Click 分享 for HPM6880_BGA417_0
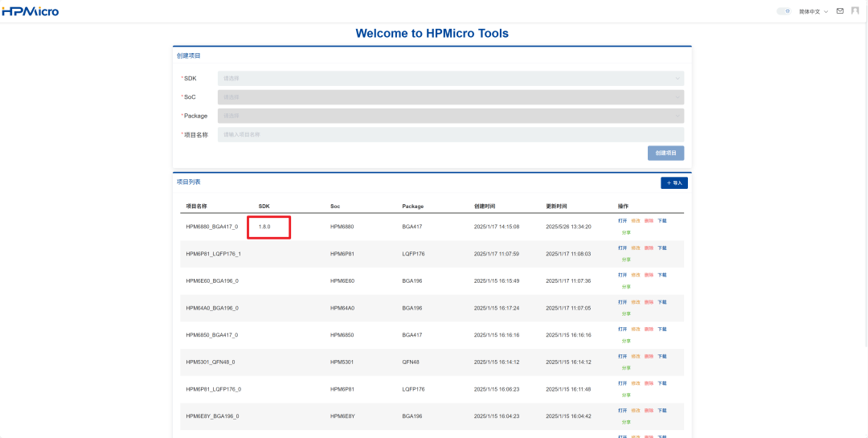Image resolution: width=868 pixels, height=438 pixels. [x=626, y=232]
